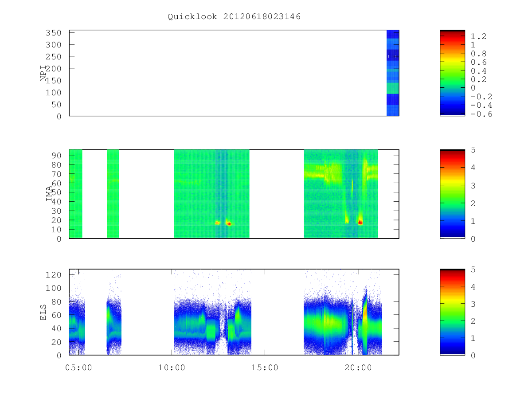Image resolution: width=532 pixels, height=399 pixels.
Task: Click the 15:00 time tick label
Action: (265, 367)
